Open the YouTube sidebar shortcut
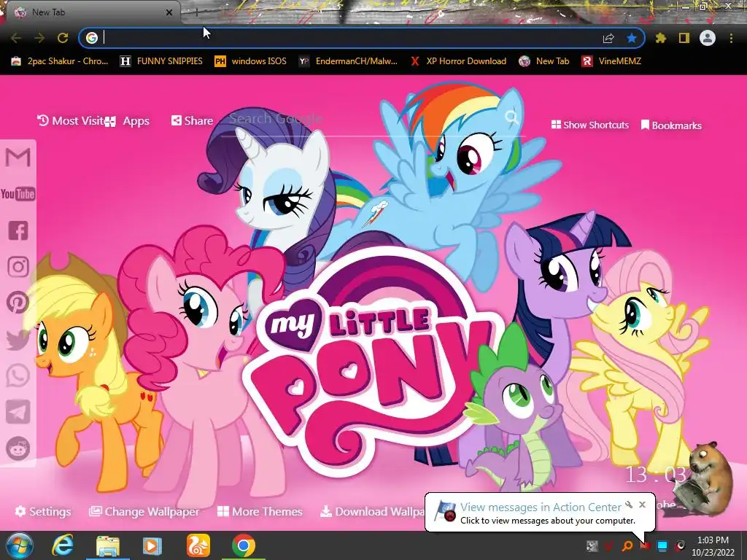 pyautogui.click(x=18, y=194)
